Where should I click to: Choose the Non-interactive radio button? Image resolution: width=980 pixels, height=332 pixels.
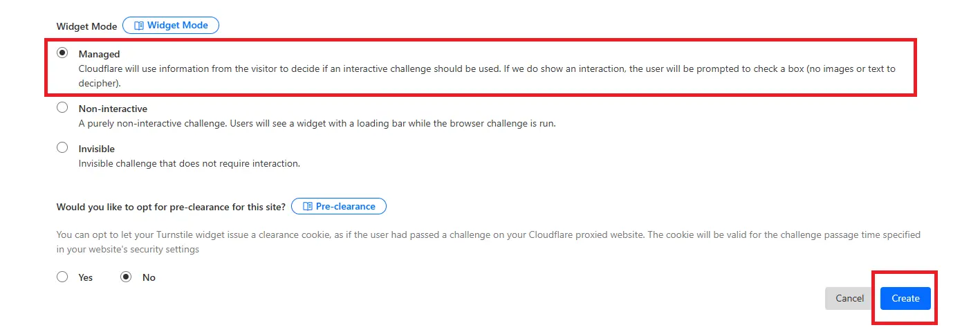(62, 108)
